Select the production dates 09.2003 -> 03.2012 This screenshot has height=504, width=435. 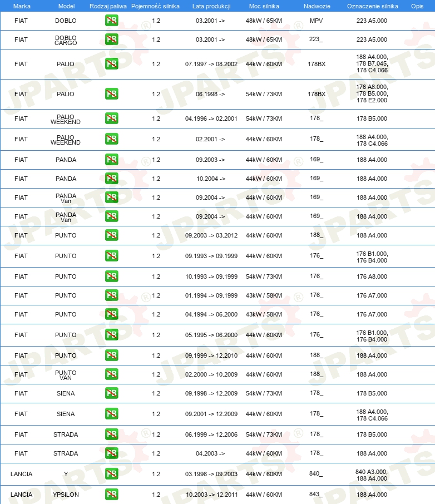point(211,236)
